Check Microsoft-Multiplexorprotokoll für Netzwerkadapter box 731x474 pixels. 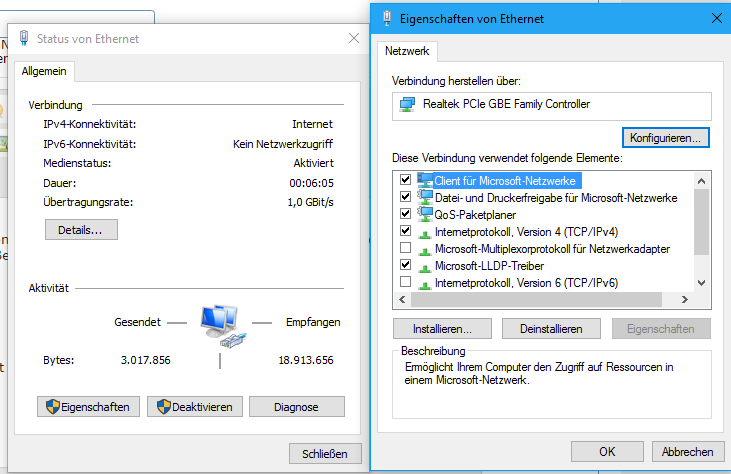[x=406, y=247]
